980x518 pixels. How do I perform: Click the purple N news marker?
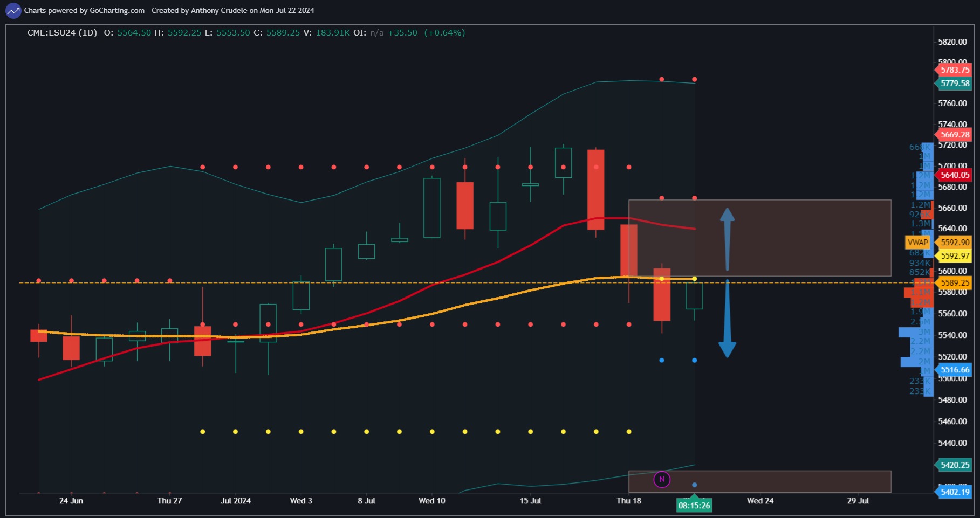(x=662, y=479)
